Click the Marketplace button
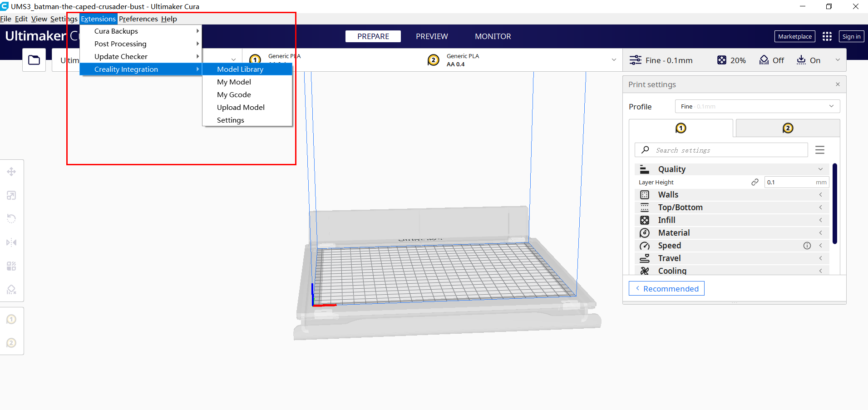This screenshot has width=868, height=410. [794, 36]
